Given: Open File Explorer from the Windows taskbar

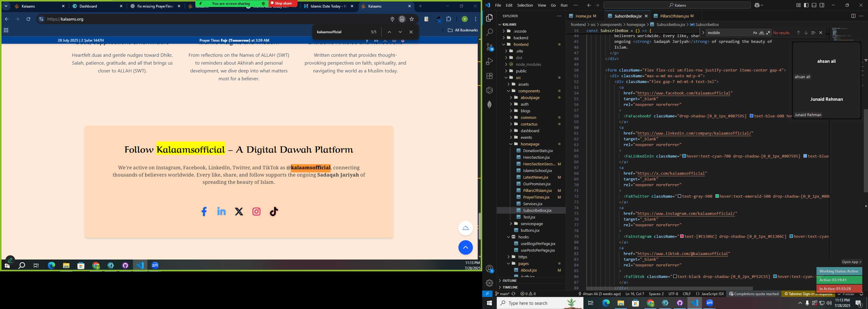Looking at the screenshot, I should coord(621,303).
